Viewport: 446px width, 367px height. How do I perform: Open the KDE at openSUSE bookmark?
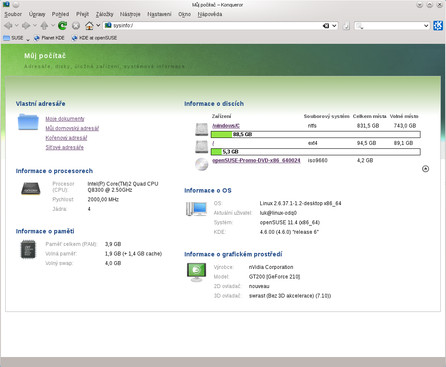click(94, 38)
